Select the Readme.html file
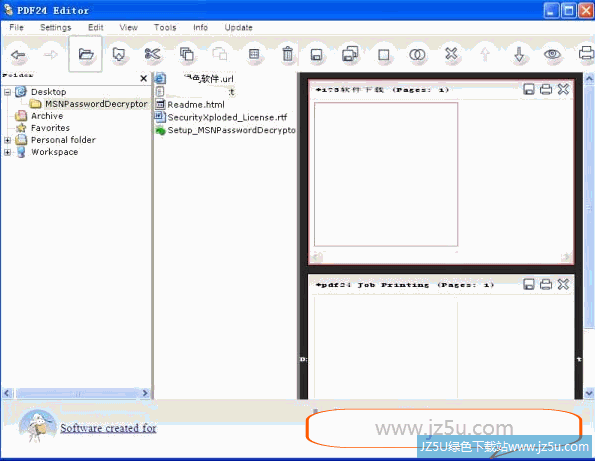This screenshot has width=595, height=461. (x=196, y=105)
